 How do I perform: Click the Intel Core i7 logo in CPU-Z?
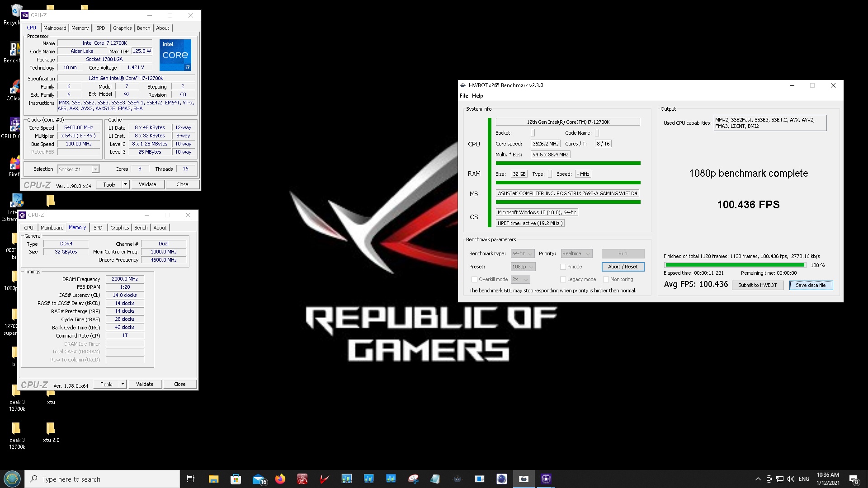(175, 55)
